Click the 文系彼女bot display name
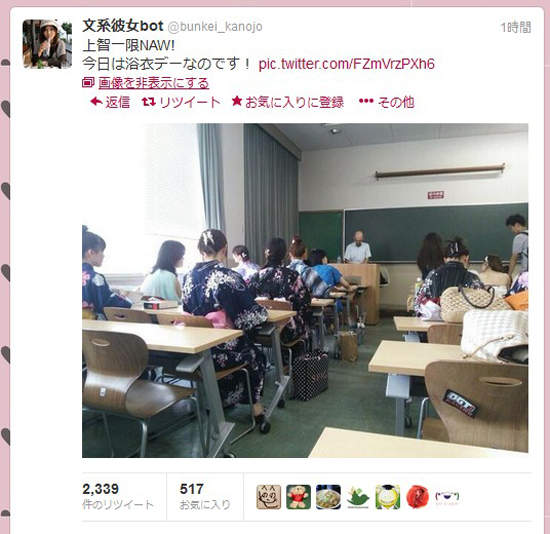Image resolution: width=550 pixels, height=534 pixels. pos(123,26)
